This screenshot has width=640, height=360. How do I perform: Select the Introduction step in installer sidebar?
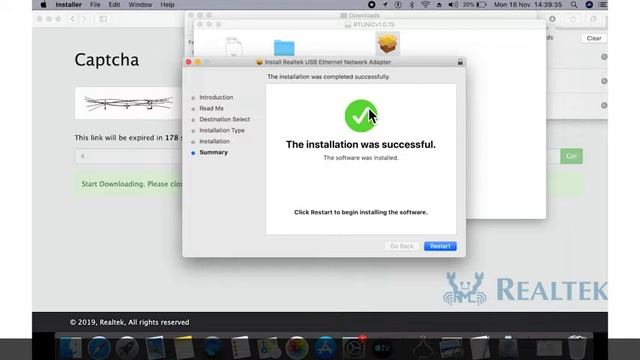(x=216, y=97)
